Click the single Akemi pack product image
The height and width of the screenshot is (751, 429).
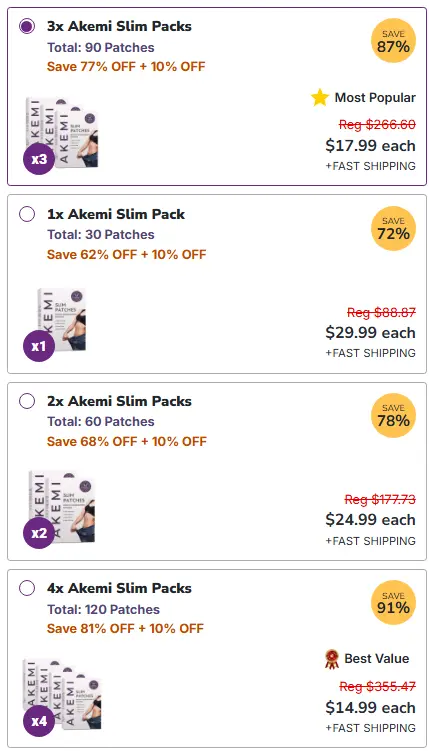pyautogui.click(x=61, y=320)
